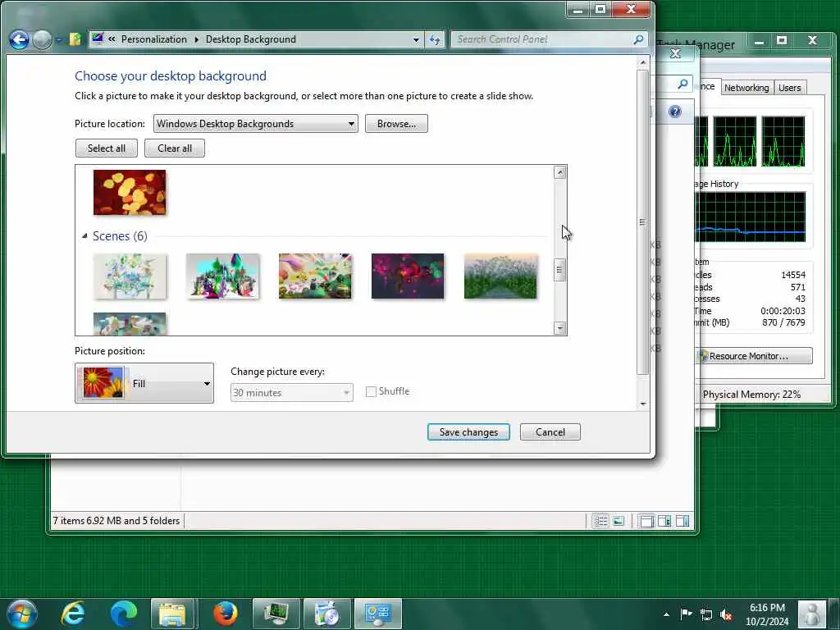Viewport: 840px width, 630px height.
Task: Click the muted volume tray icon
Action: pyautogui.click(x=726, y=614)
